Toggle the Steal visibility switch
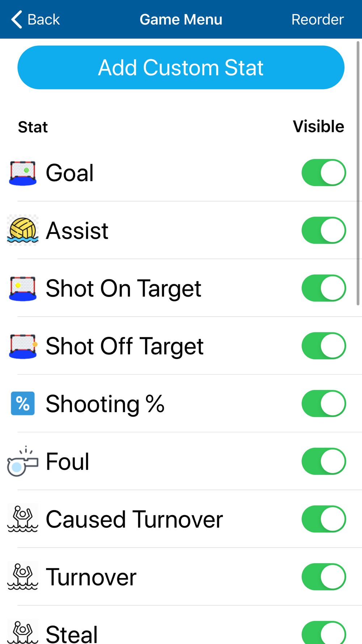Image resolution: width=362 pixels, height=644 pixels. tap(324, 633)
